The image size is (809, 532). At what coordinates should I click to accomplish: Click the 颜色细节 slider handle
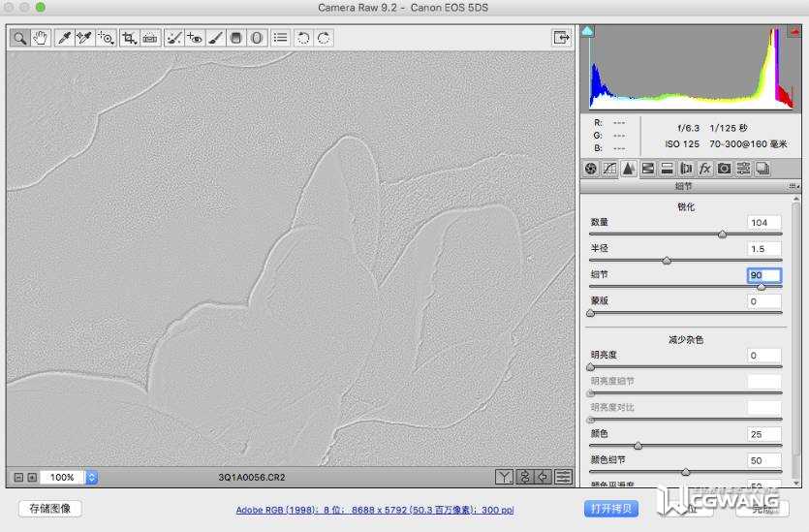tap(686, 472)
